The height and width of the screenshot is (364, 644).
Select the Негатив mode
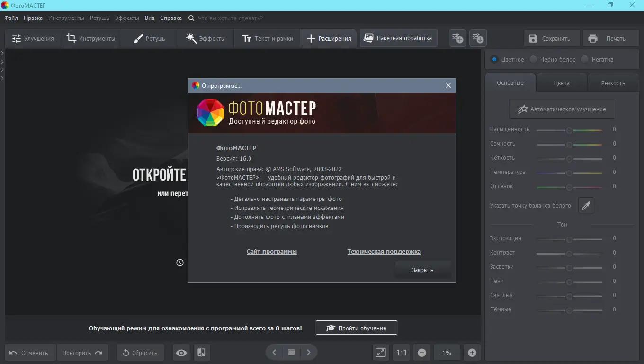click(585, 60)
